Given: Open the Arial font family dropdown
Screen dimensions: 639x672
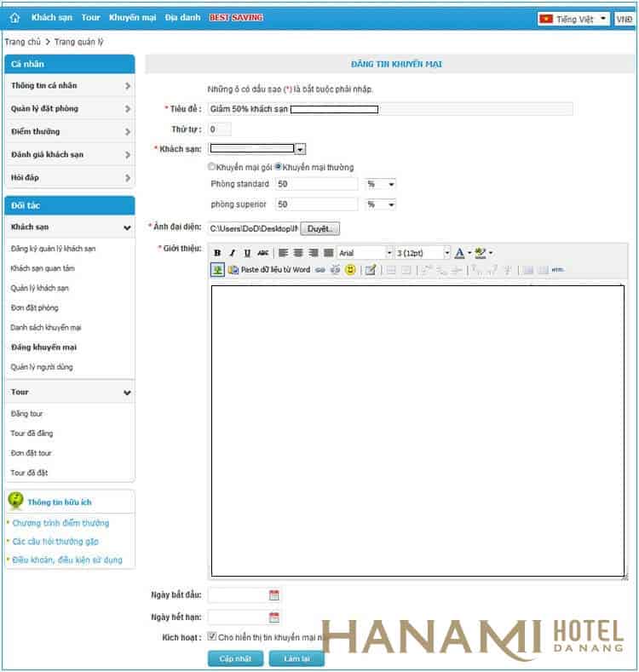Looking at the screenshot, I should [x=389, y=253].
